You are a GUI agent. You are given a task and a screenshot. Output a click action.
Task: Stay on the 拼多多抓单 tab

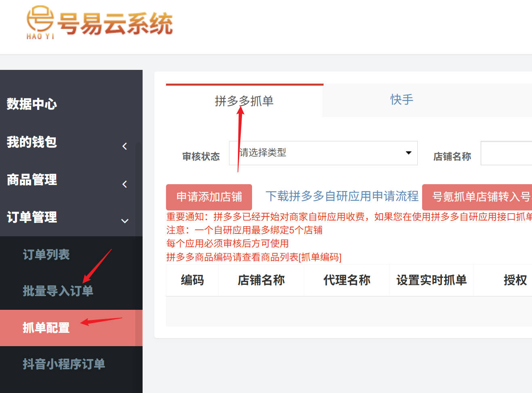244,102
